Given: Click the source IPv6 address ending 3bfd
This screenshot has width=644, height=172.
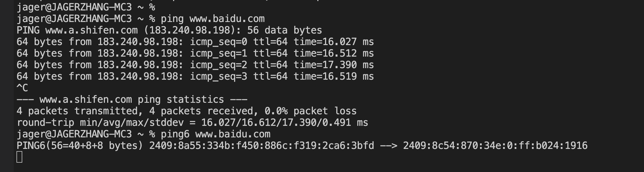Looking at the screenshot, I should (261, 146).
